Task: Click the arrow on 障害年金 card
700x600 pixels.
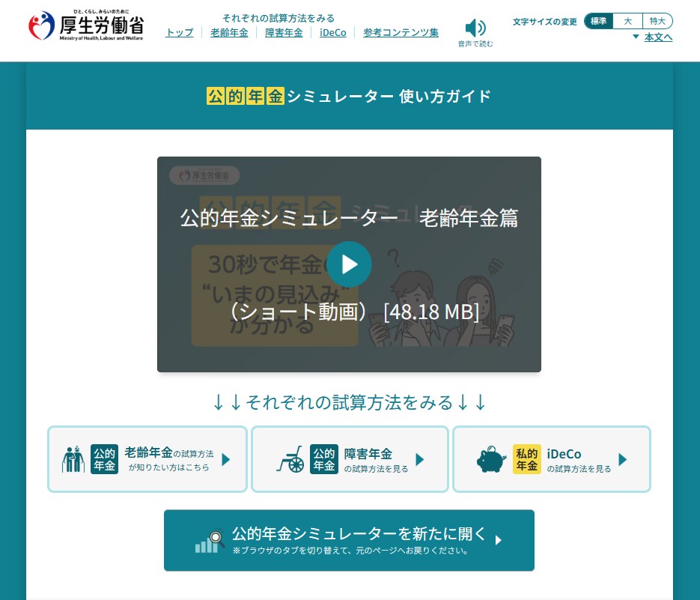Action: (x=419, y=459)
